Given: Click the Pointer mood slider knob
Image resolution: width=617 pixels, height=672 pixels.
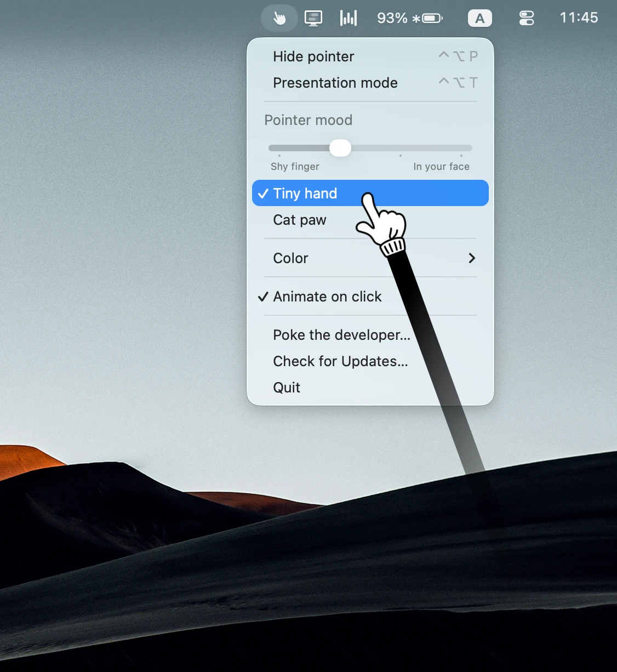Looking at the screenshot, I should (x=340, y=148).
